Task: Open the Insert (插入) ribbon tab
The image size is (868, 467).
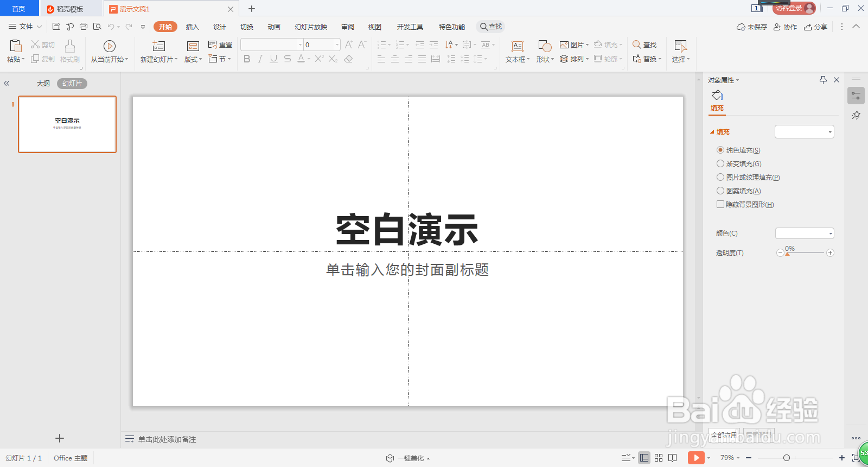Action: click(193, 27)
